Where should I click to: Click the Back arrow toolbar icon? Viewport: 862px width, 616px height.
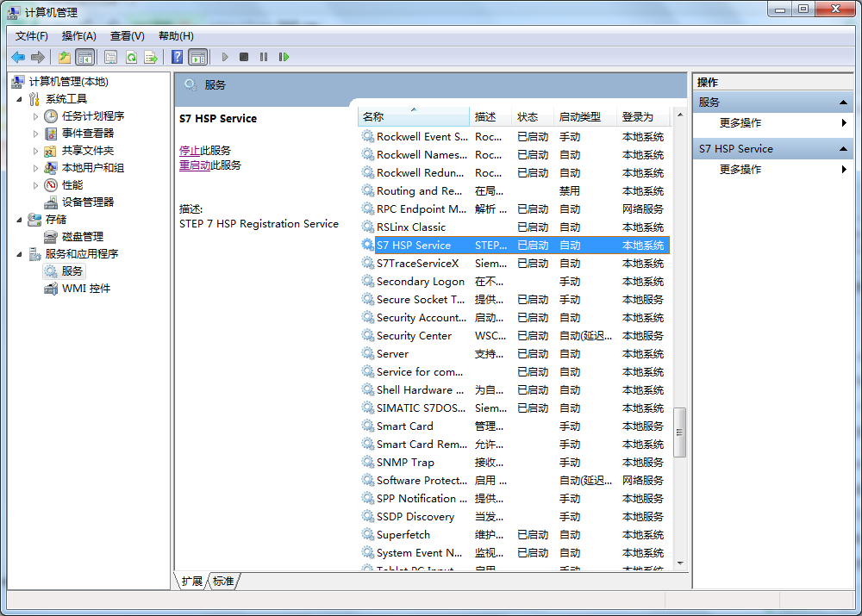point(18,57)
